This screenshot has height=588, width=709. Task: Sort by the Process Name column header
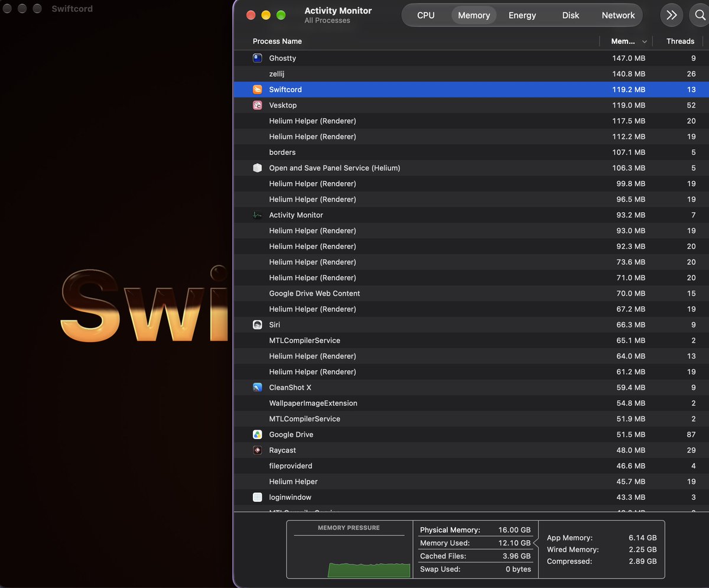click(277, 41)
